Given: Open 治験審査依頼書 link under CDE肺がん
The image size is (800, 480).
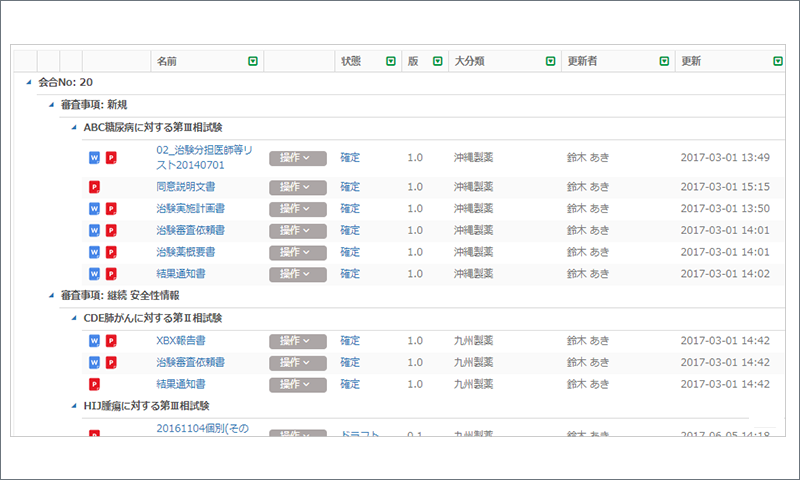Looking at the screenshot, I should (190, 363).
